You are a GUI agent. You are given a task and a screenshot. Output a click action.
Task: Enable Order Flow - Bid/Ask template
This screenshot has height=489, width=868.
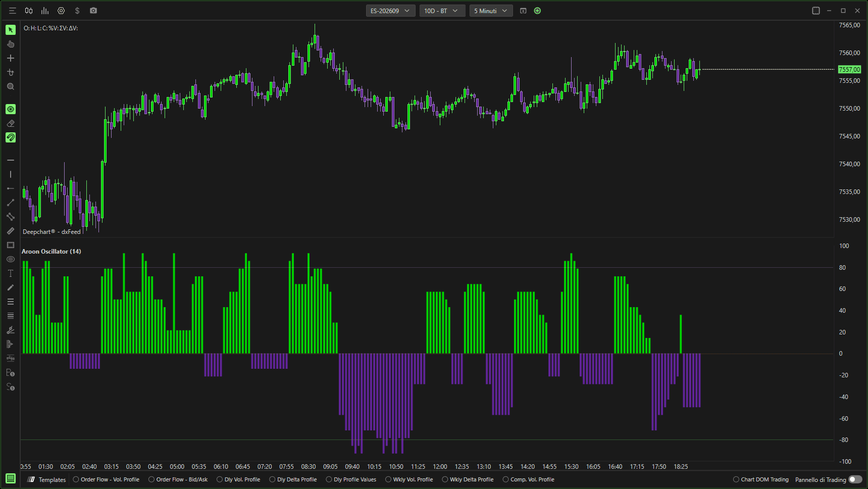(178, 479)
